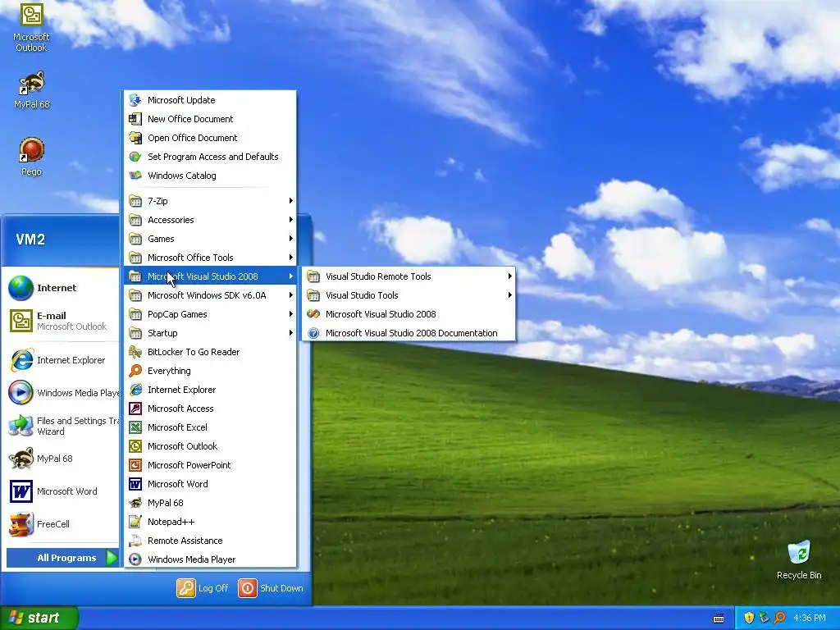
Task: Select Microsoft Word entry in All Programs list
Action: coord(211,484)
